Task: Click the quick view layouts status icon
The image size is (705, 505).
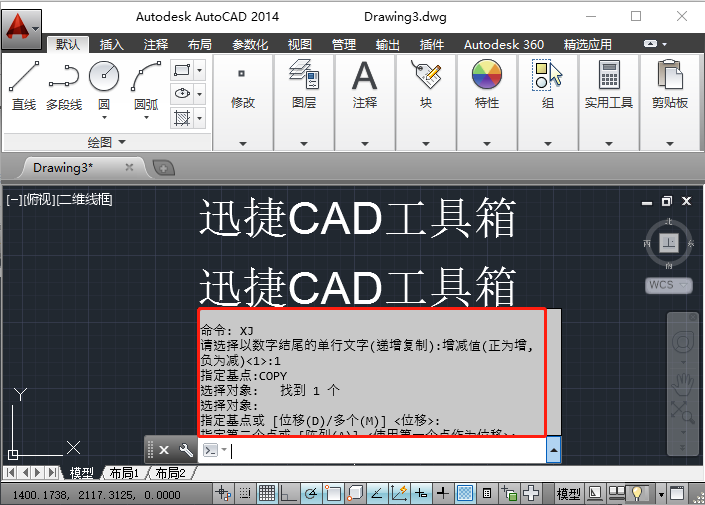Action: 595,494
